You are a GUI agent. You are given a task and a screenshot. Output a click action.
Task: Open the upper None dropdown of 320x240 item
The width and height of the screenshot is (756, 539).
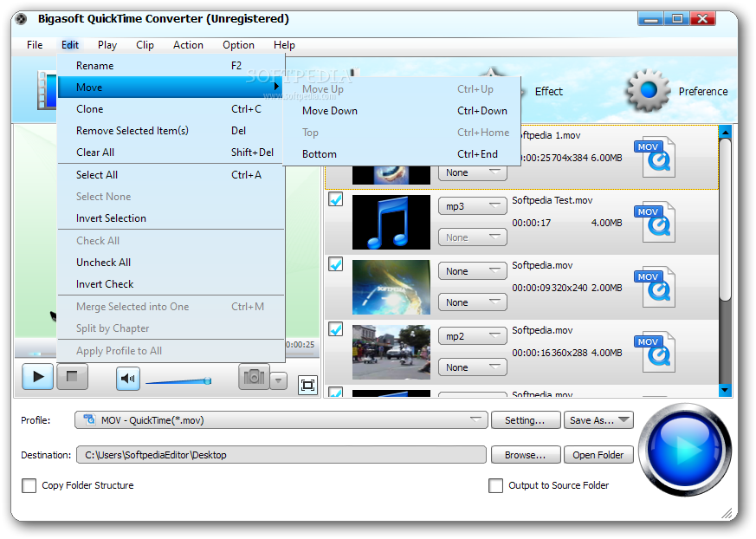coord(473,271)
